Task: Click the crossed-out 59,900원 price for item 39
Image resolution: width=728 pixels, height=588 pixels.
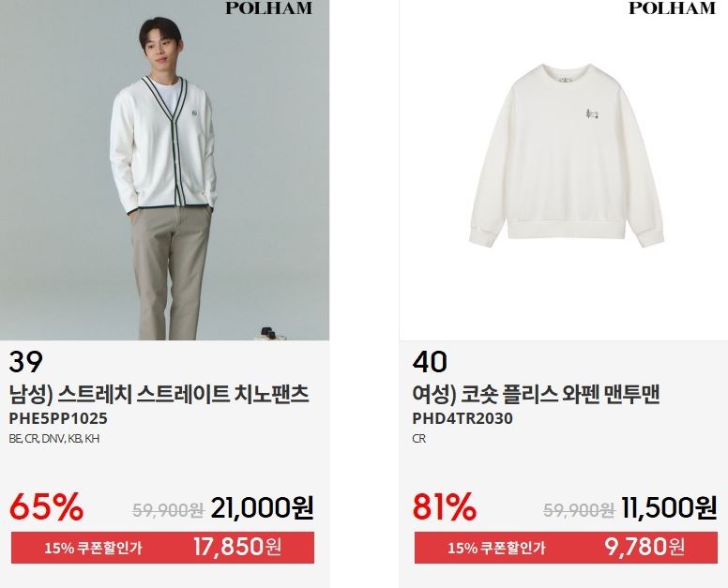Action: click(x=168, y=510)
